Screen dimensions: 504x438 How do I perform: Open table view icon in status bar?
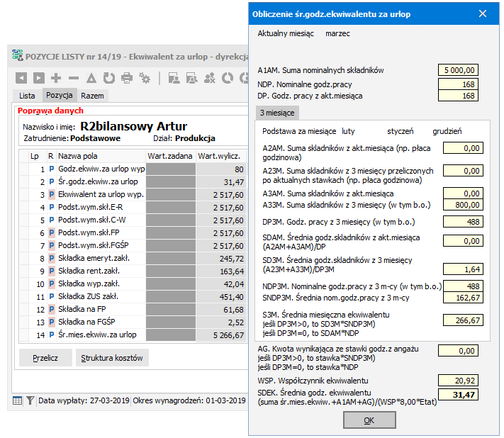(x=17, y=400)
